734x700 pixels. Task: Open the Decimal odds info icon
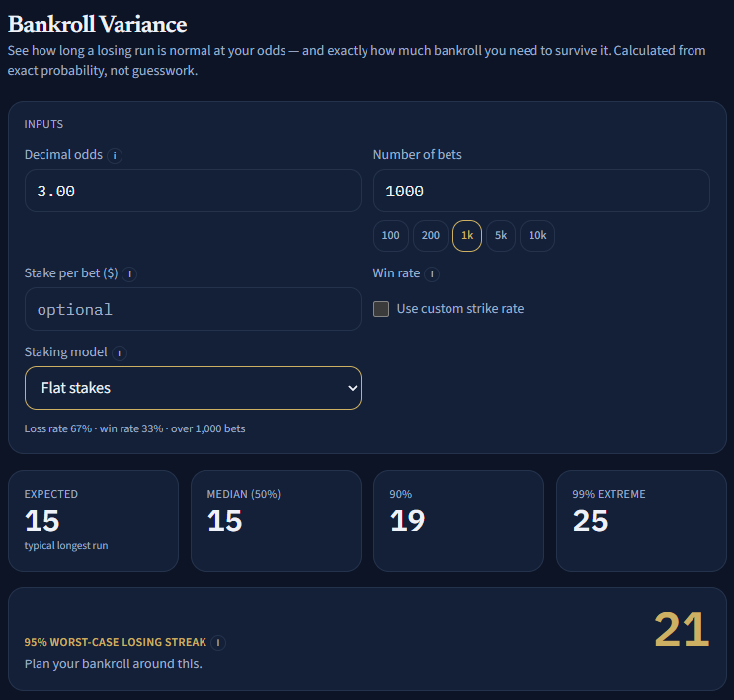(x=115, y=155)
